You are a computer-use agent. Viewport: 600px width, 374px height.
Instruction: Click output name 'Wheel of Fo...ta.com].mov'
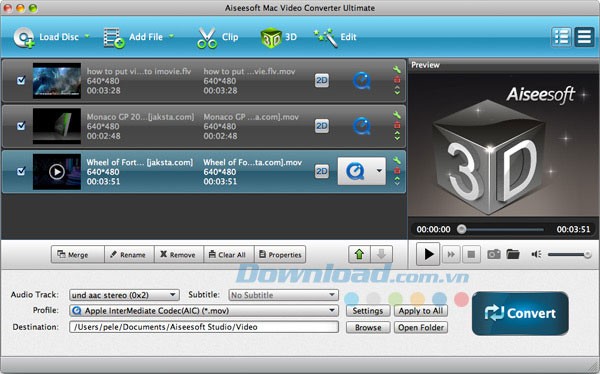point(253,162)
